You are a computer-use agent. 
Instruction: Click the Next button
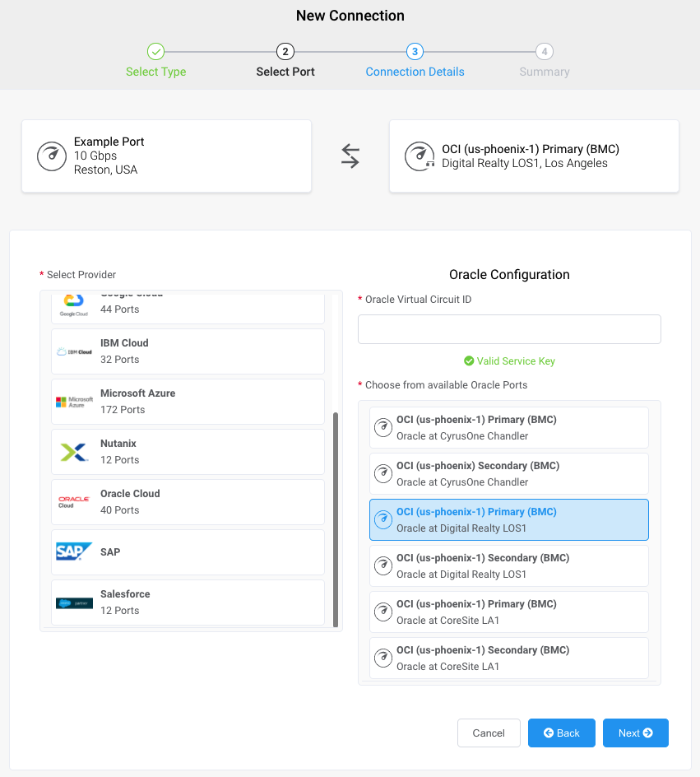pos(636,733)
